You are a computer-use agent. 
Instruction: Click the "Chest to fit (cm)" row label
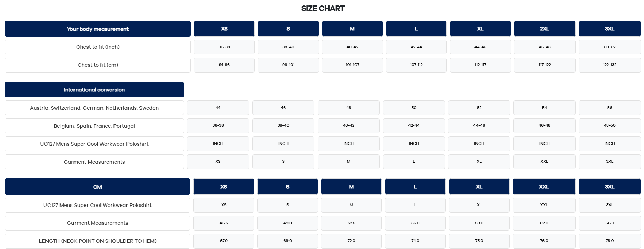point(98,65)
